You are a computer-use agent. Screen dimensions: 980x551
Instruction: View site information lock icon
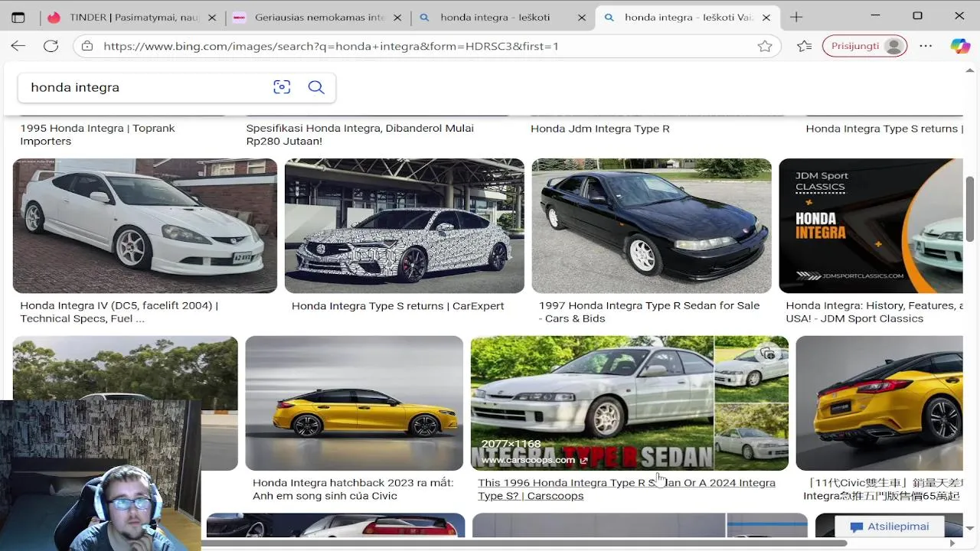(87, 46)
